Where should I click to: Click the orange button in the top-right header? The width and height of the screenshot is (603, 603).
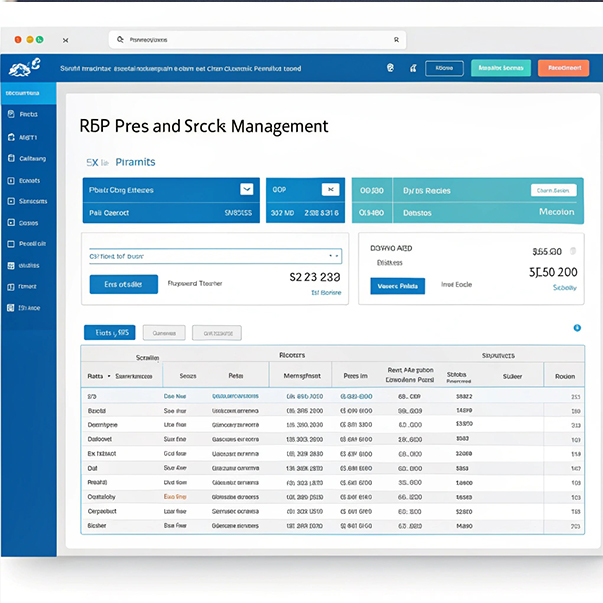[x=563, y=68]
